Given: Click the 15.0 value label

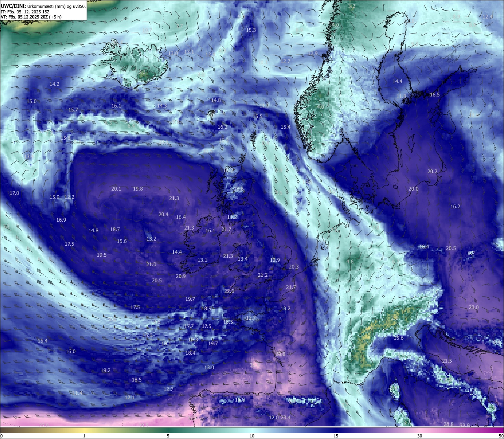Looking at the screenshot, I should pyautogui.click(x=31, y=102).
